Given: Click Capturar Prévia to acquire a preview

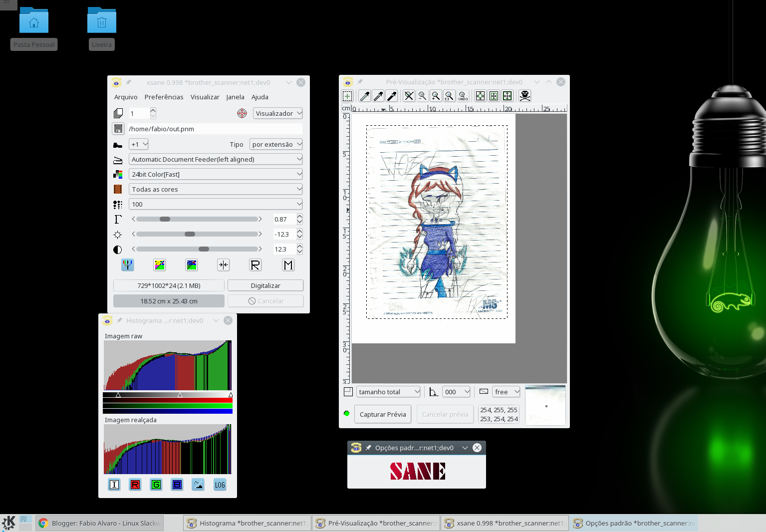Looking at the screenshot, I should [382, 414].
